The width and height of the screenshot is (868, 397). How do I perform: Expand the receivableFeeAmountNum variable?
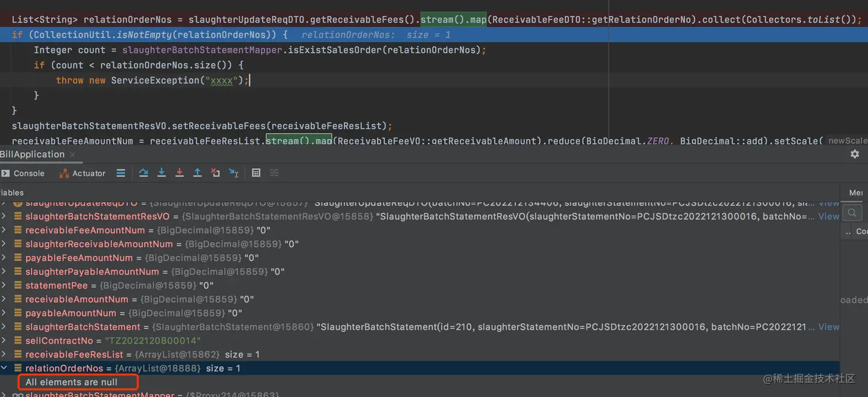click(x=4, y=230)
